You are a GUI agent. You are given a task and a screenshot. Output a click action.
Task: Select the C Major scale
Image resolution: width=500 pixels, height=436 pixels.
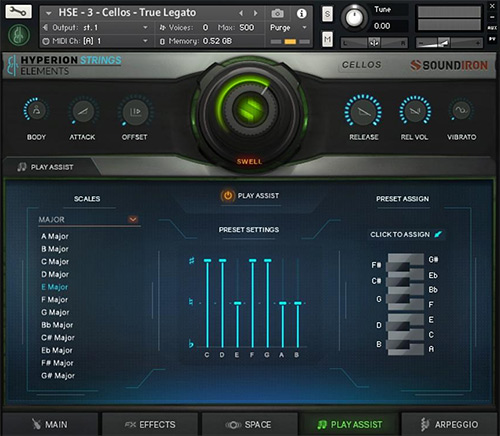pyautogui.click(x=55, y=262)
